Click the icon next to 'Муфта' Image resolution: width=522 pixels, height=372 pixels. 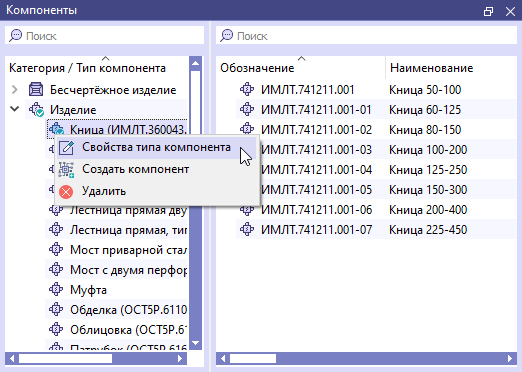click(56, 289)
